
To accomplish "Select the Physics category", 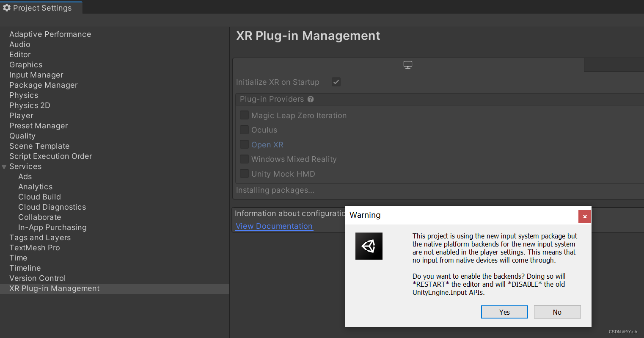I will [24, 95].
